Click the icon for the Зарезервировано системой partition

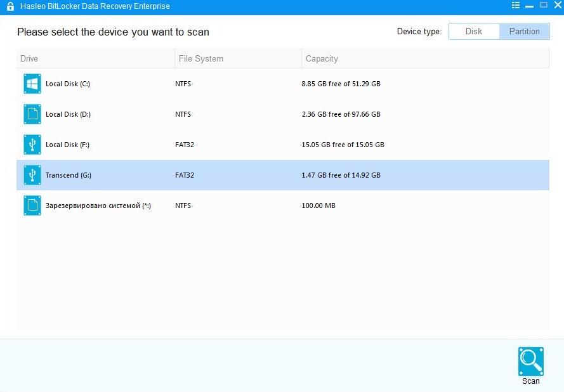click(x=32, y=206)
